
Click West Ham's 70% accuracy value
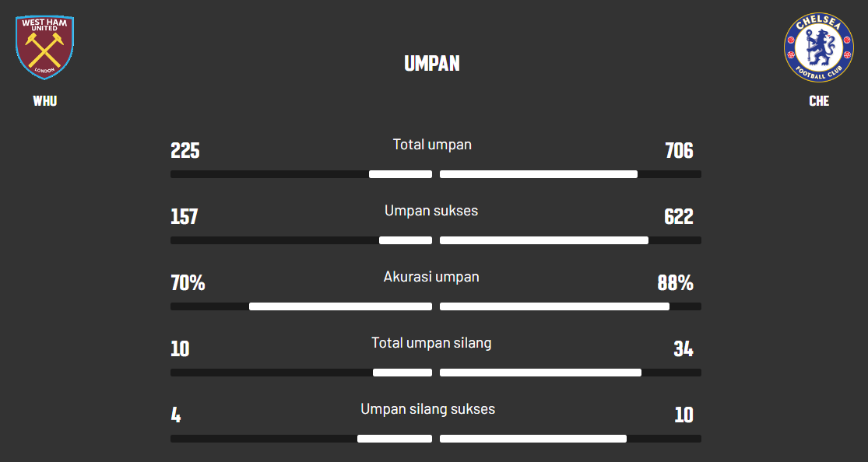(188, 283)
